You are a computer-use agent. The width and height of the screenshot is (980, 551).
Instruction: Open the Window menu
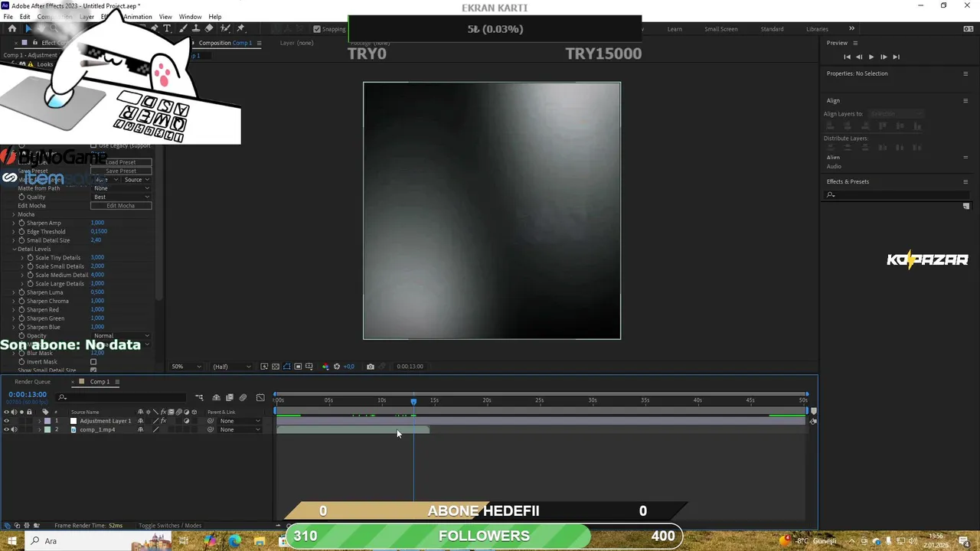point(190,17)
